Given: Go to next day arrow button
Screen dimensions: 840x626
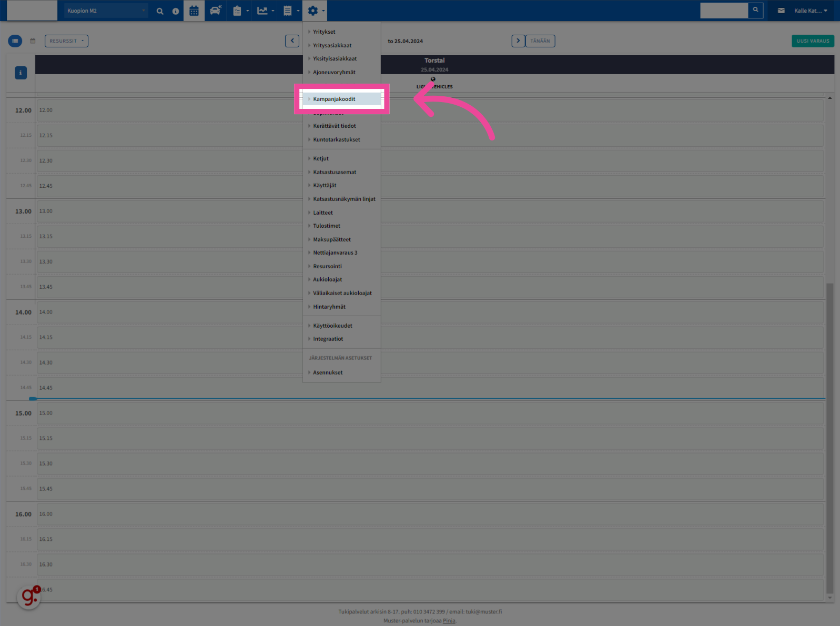Looking at the screenshot, I should tap(518, 41).
